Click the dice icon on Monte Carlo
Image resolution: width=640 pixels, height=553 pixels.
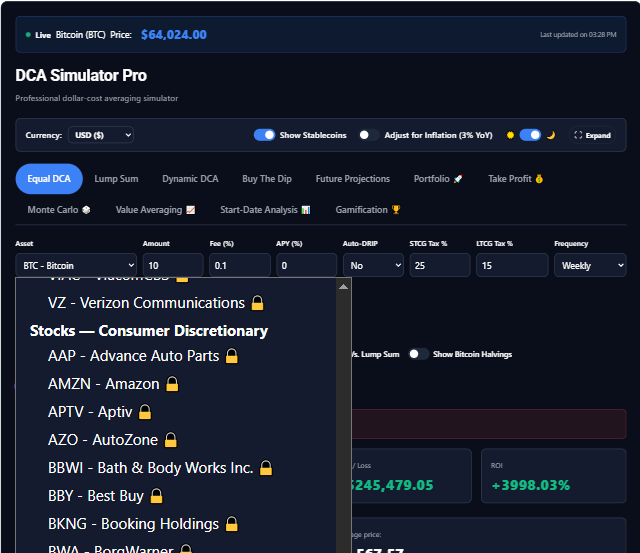click(86, 210)
